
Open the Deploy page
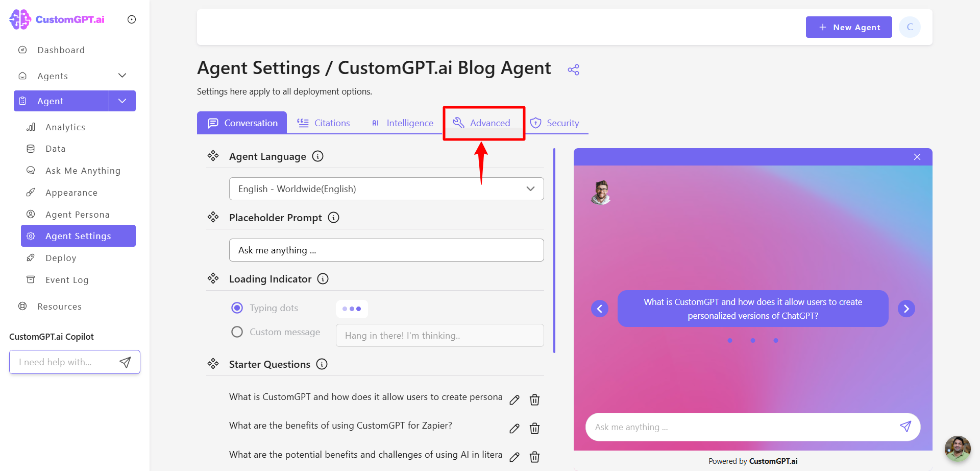pos(61,258)
